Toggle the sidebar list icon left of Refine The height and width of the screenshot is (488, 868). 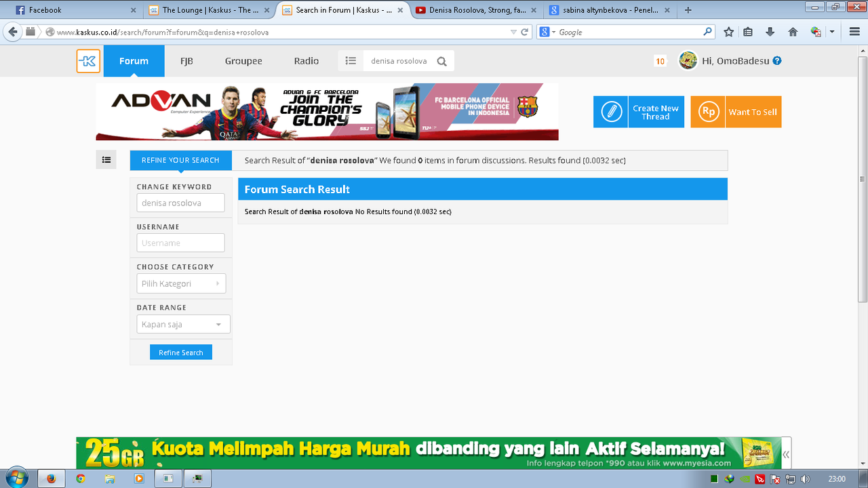(106, 160)
